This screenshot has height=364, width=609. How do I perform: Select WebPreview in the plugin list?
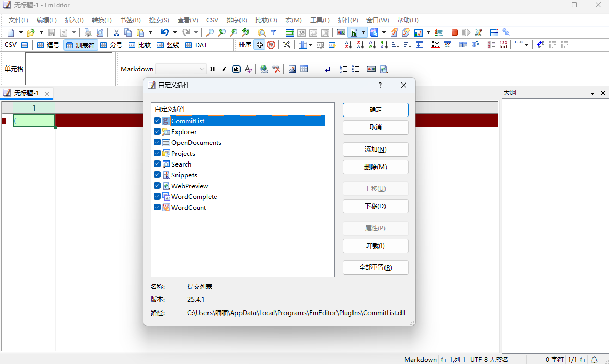click(x=189, y=186)
